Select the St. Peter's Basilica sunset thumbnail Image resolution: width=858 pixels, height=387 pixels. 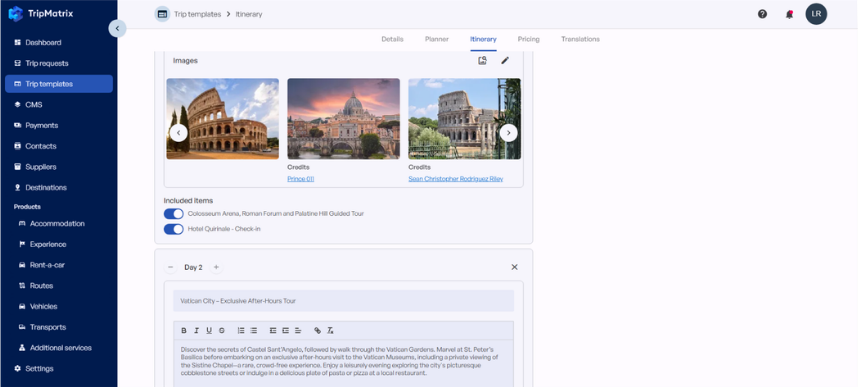click(x=344, y=119)
